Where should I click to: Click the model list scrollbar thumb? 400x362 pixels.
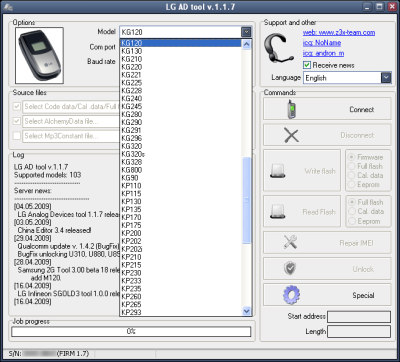[246, 200]
